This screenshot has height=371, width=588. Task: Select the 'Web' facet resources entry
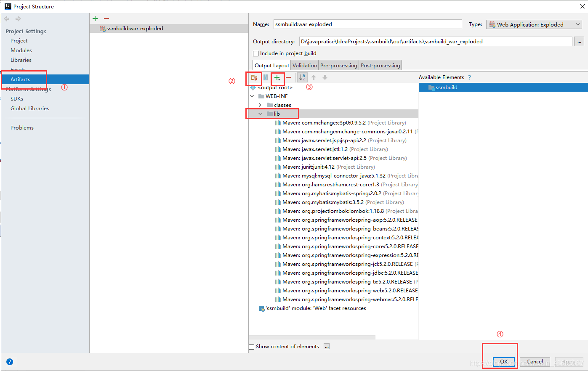(x=312, y=308)
